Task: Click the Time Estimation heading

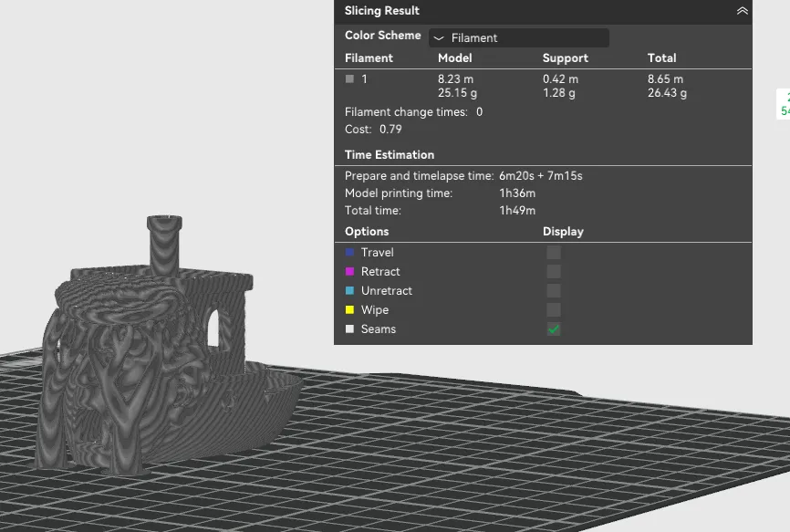Action: click(x=390, y=154)
